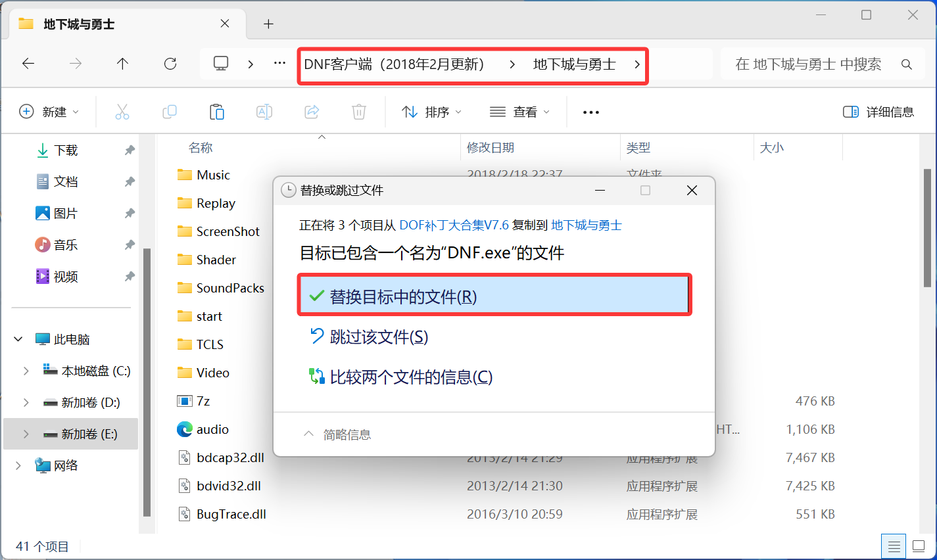
Task: Click the Share icon
Action: click(x=312, y=112)
